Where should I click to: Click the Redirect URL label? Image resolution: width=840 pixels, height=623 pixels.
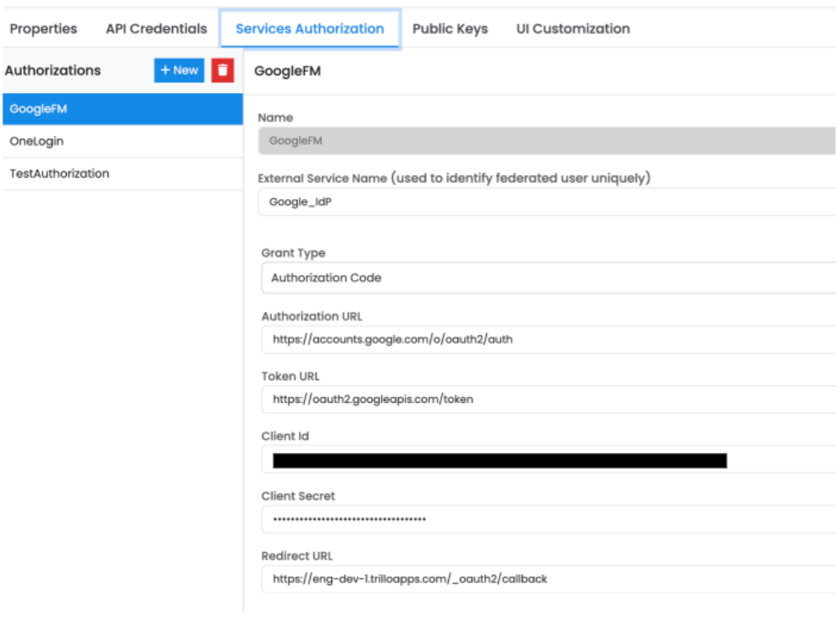pos(296,556)
